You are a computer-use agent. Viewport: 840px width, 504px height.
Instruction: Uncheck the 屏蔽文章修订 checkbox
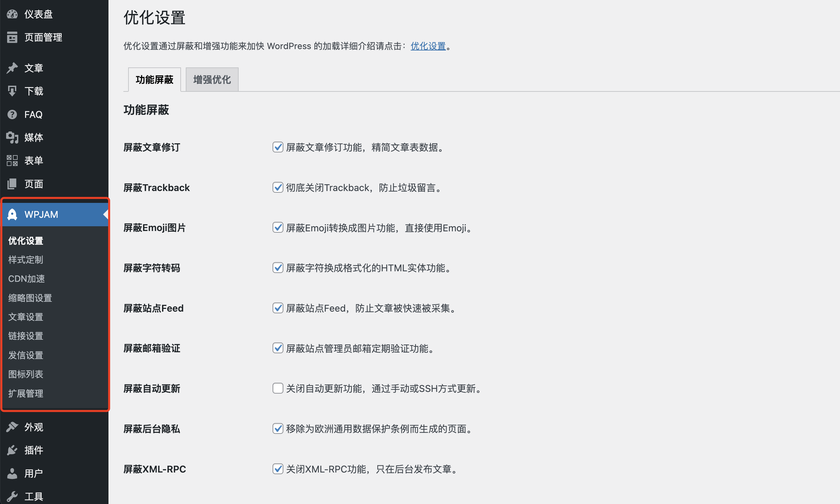(278, 147)
